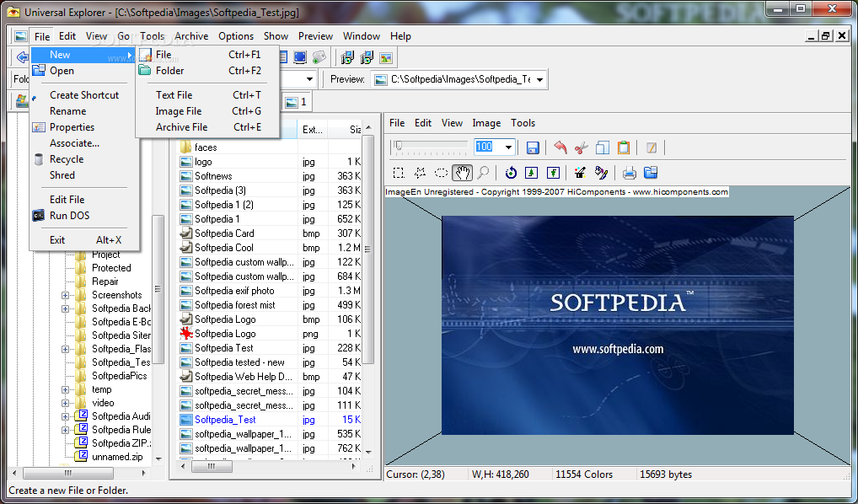Expand the temp folder in tree

[65, 389]
